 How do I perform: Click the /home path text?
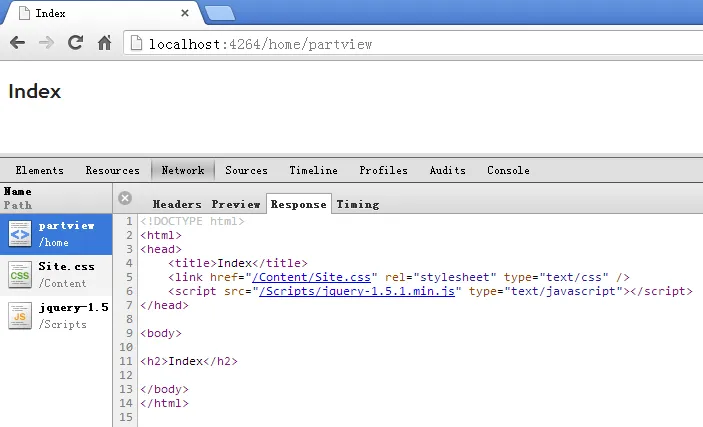pos(53,243)
